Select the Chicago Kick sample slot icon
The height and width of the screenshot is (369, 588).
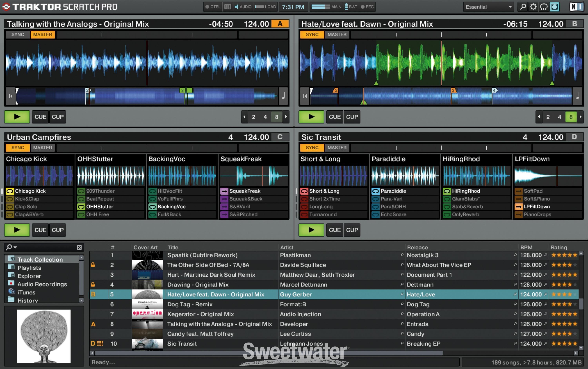[x=10, y=191]
